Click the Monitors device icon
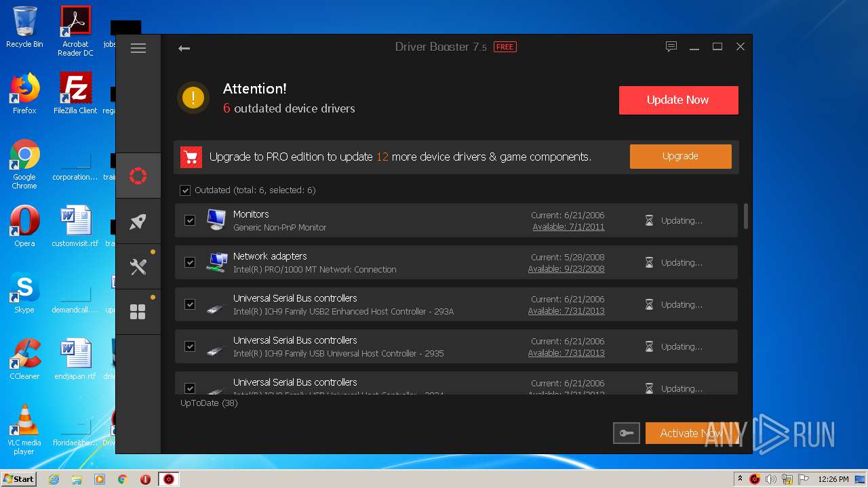The image size is (868, 488). coord(216,220)
